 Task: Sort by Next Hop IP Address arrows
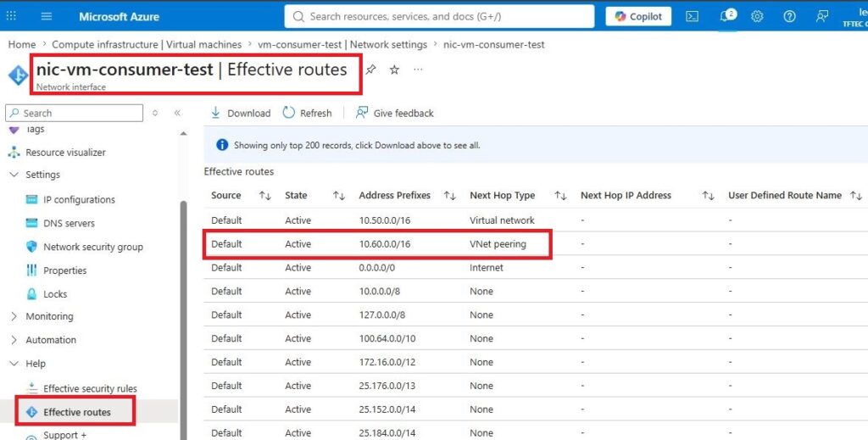[708, 196]
